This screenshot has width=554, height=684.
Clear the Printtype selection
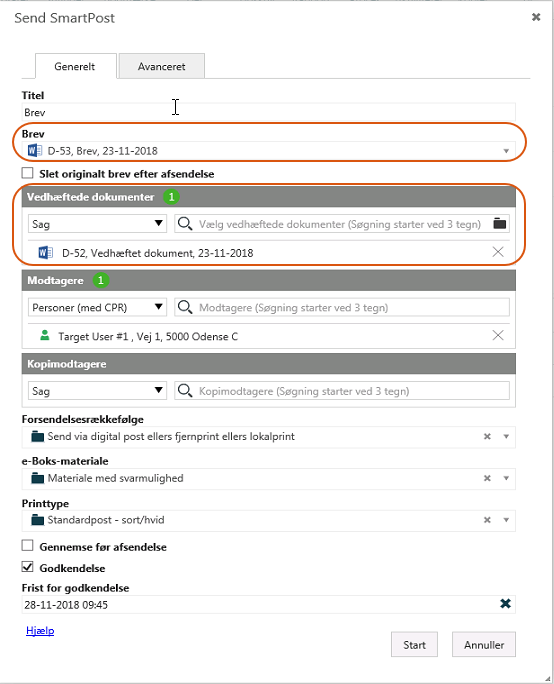(487, 520)
